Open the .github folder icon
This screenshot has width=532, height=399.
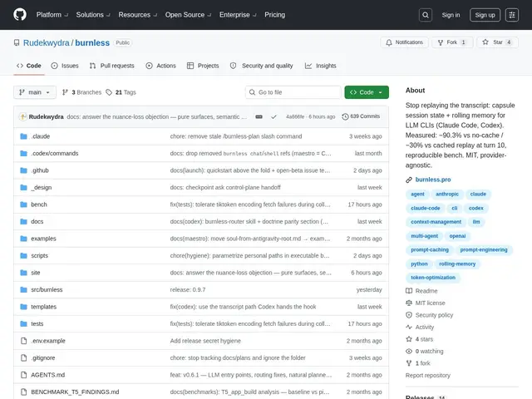[x=23, y=170]
